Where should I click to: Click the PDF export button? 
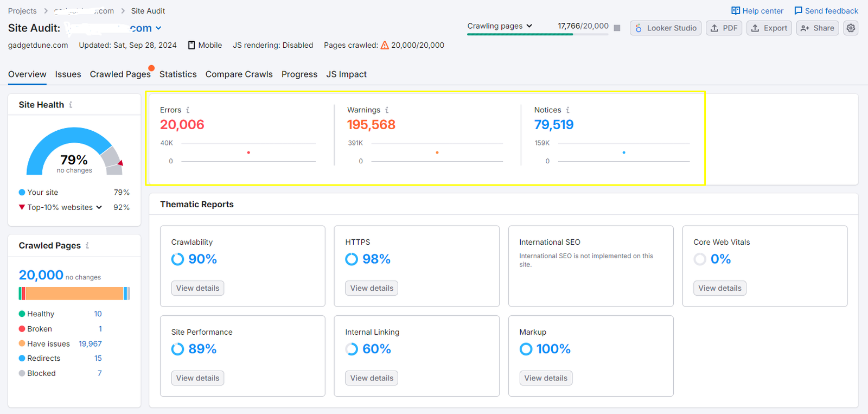724,28
